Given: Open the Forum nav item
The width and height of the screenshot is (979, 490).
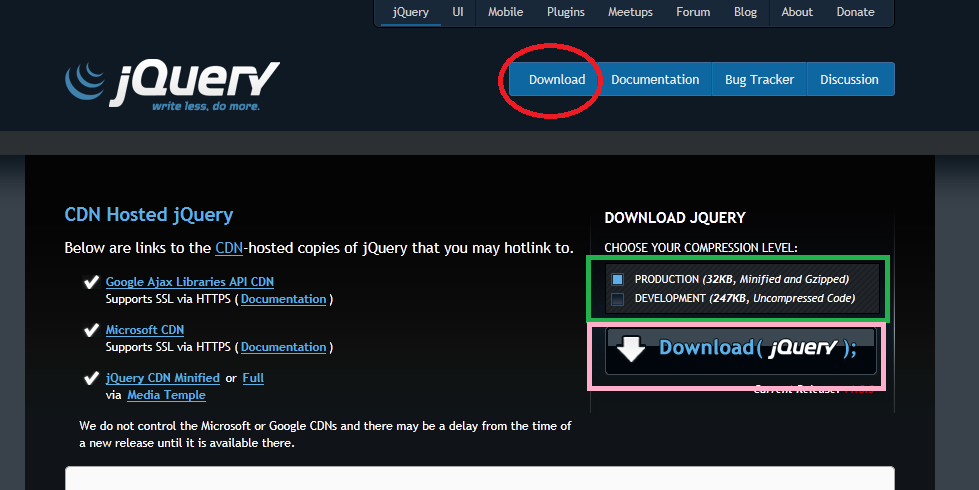Looking at the screenshot, I should (x=693, y=12).
